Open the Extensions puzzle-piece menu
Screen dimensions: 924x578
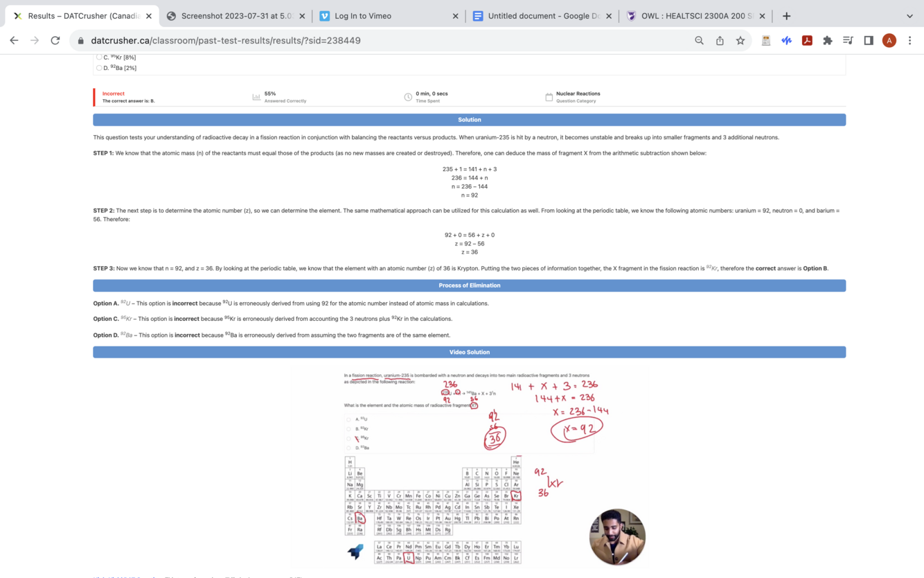pyautogui.click(x=827, y=41)
